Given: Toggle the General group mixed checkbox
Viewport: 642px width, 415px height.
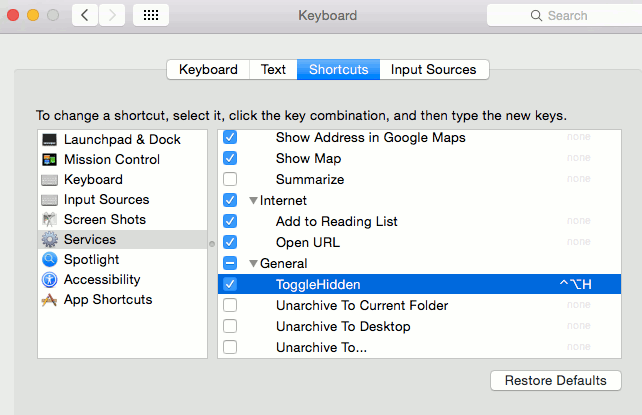Looking at the screenshot, I should [230, 263].
